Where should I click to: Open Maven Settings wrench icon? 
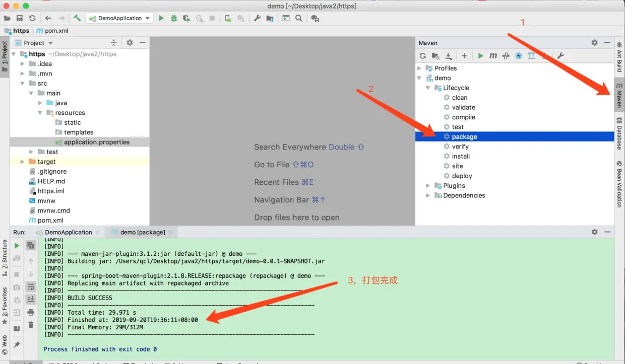tap(560, 56)
